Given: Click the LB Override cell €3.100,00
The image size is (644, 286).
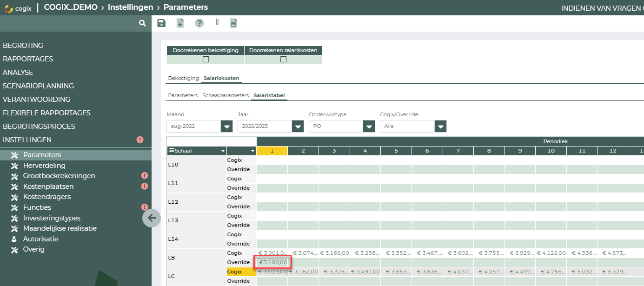Looking at the screenshot, I should [272, 262].
